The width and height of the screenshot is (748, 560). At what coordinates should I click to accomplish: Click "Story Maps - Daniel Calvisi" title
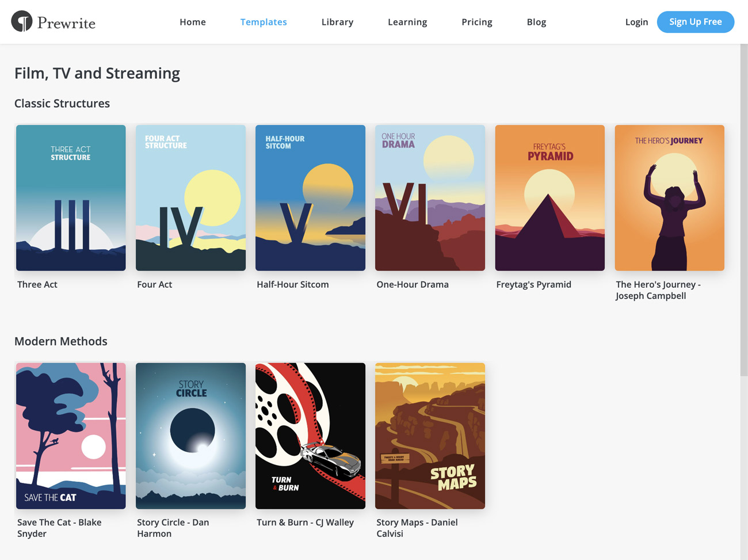click(x=417, y=528)
